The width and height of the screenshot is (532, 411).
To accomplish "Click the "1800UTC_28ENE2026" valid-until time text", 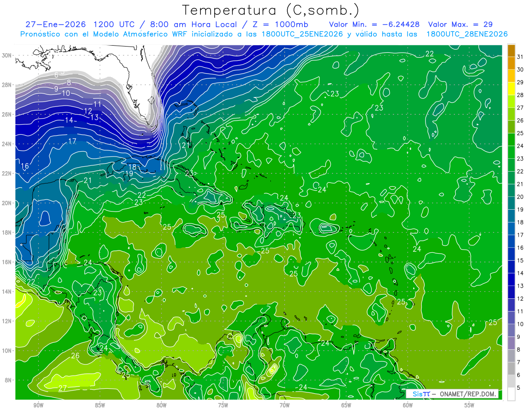I will click(467, 34).
